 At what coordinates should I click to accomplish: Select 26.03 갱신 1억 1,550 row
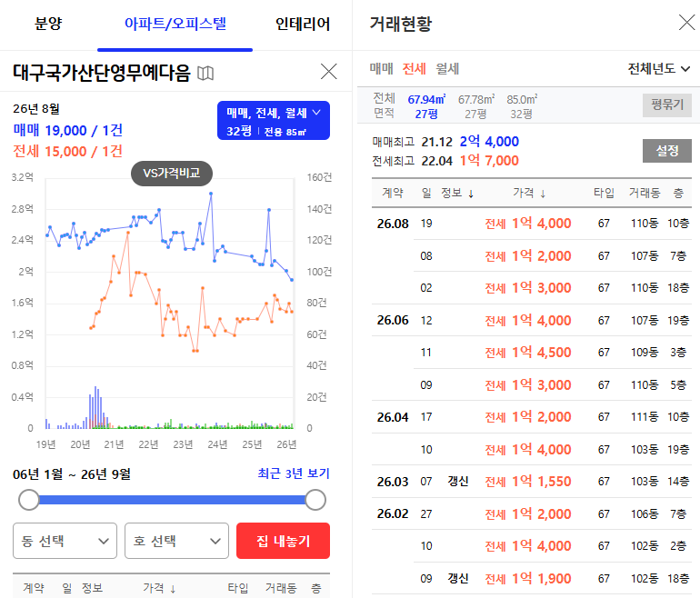tap(532, 482)
